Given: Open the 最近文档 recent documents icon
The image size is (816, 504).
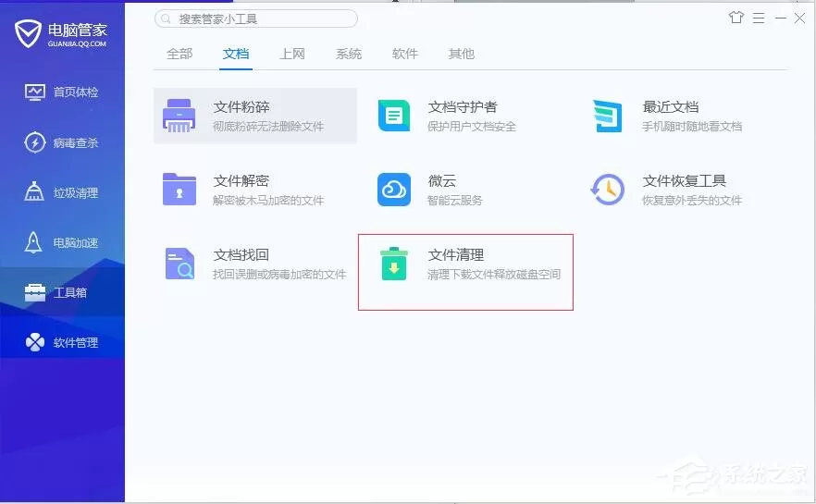Looking at the screenshot, I should pos(608,116).
